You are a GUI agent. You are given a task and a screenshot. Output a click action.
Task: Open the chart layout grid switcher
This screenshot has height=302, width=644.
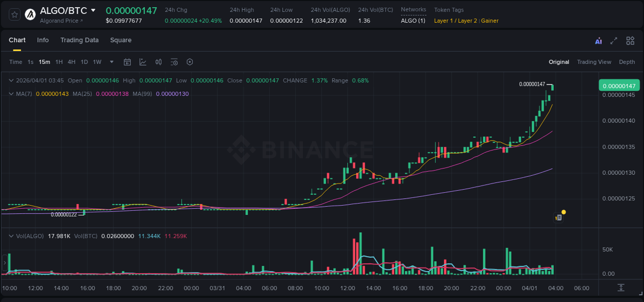(630, 40)
